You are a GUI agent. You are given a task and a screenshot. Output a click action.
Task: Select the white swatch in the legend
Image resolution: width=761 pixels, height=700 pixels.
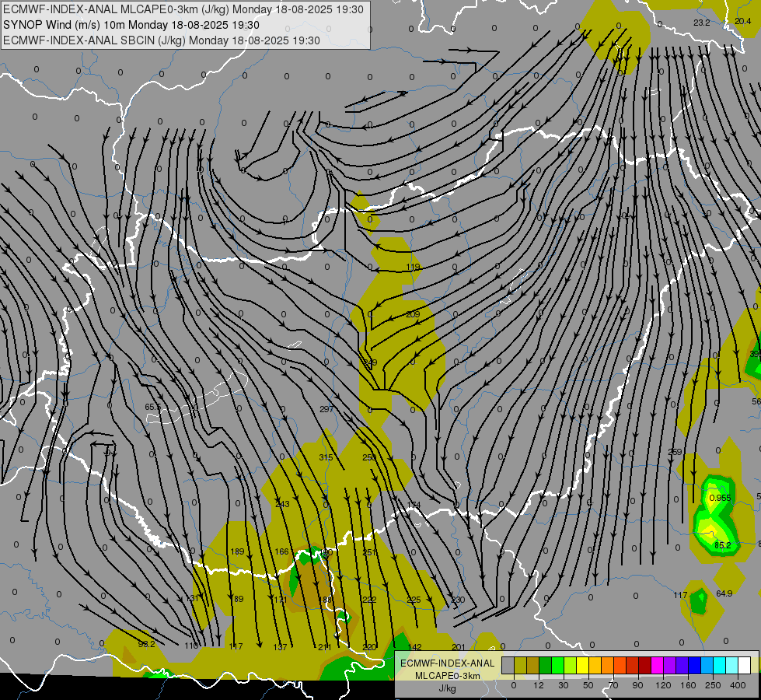pos(744,665)
